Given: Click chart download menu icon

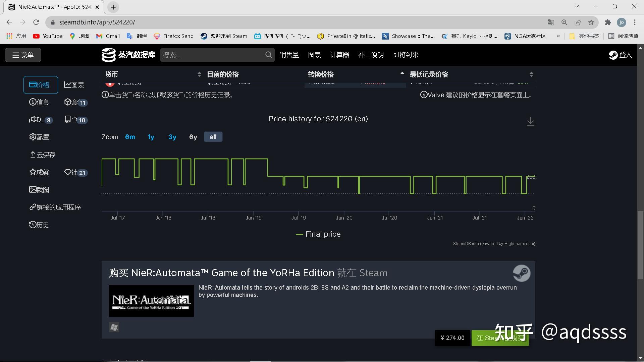Looking at the screenshot, I should (x=530, y=121).
